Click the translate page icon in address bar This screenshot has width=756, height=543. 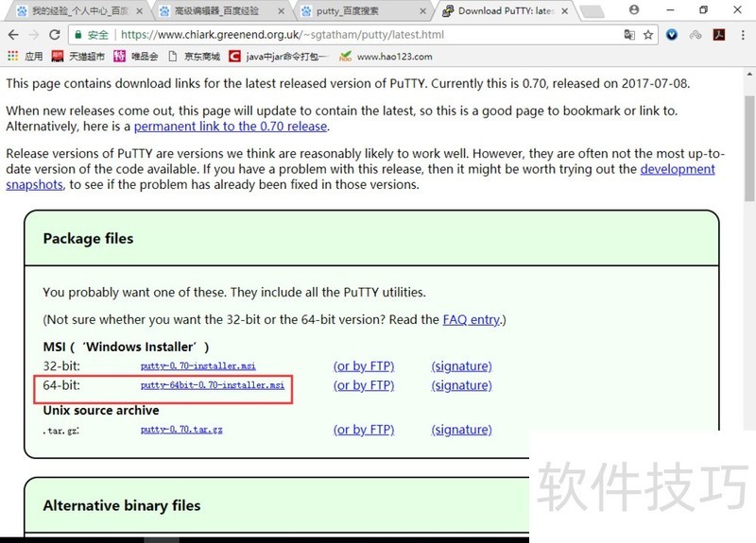[629, 35]
